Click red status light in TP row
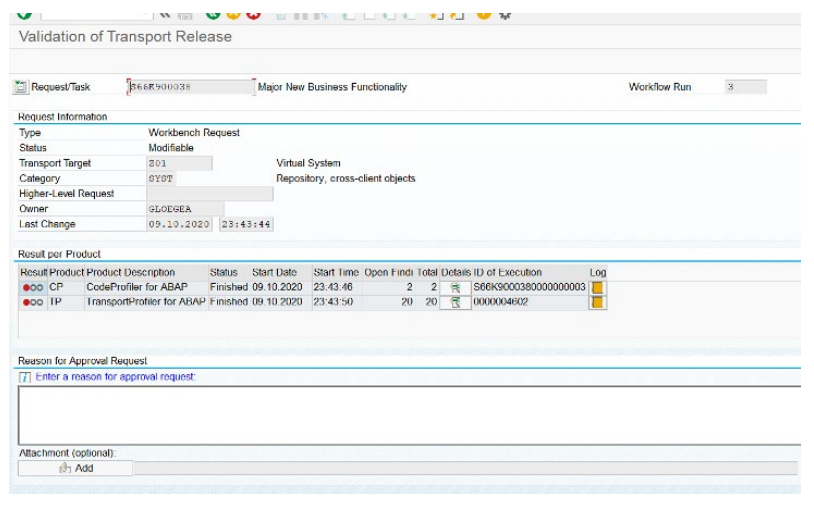 coord(26,303)
